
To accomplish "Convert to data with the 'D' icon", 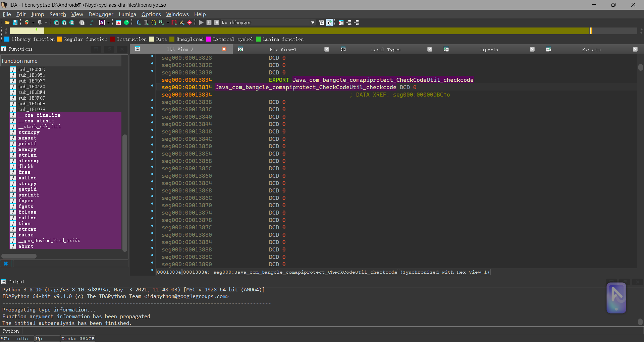I will (x=146, y=22).
